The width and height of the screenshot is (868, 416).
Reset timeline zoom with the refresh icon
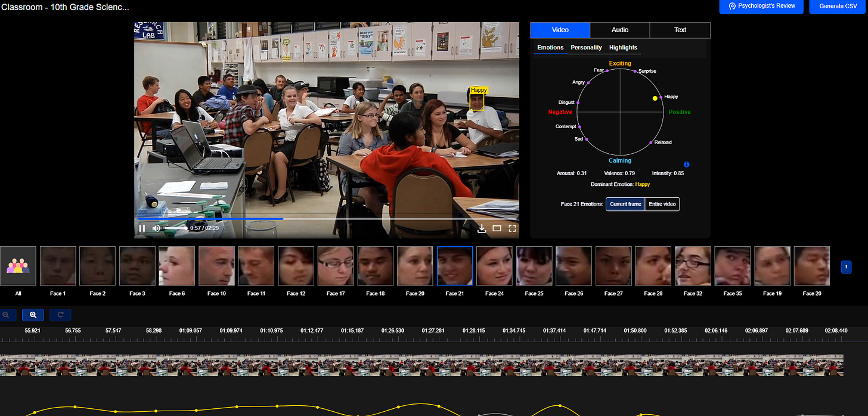tap(60, 315)
